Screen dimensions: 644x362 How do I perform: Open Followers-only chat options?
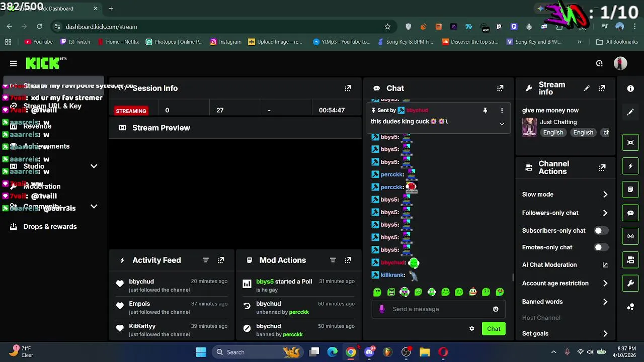tap(565, 213)
